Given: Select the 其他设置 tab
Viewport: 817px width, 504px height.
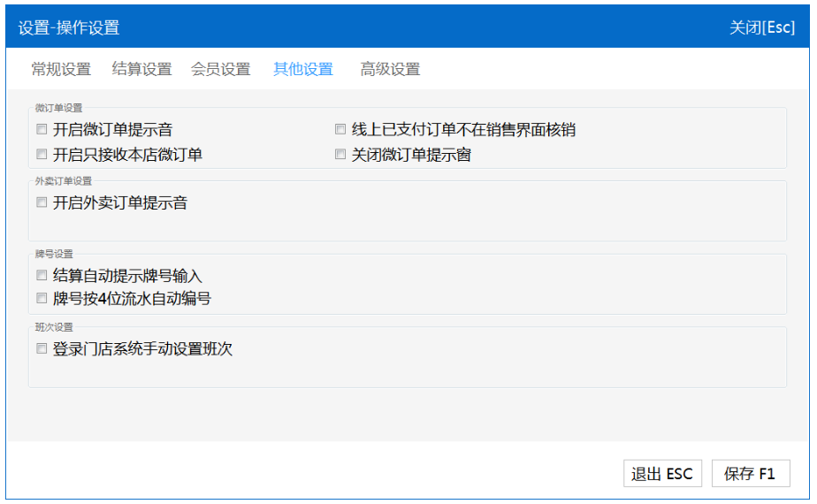Looking at the screenshot, I should pos(303,69).
